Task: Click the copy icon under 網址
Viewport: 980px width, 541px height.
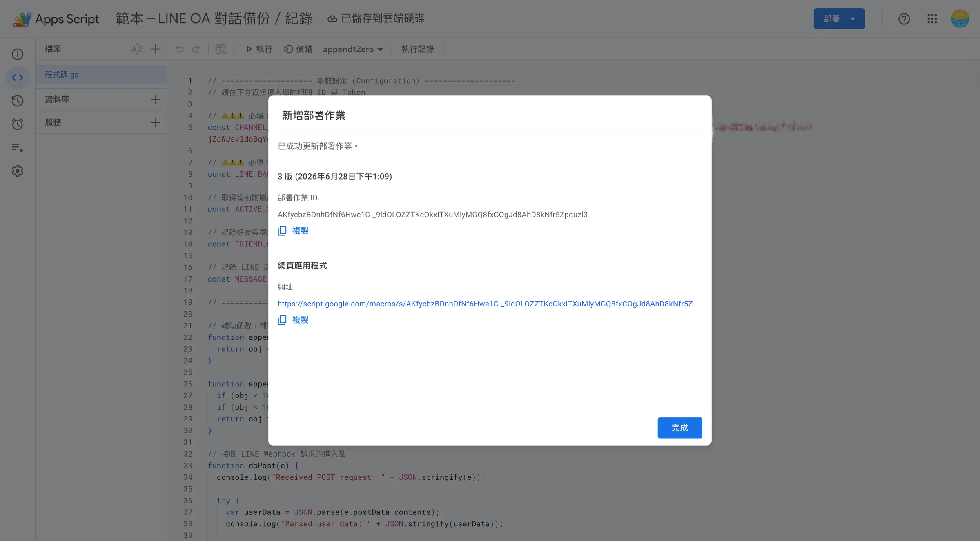Action: tap(282, 320)
